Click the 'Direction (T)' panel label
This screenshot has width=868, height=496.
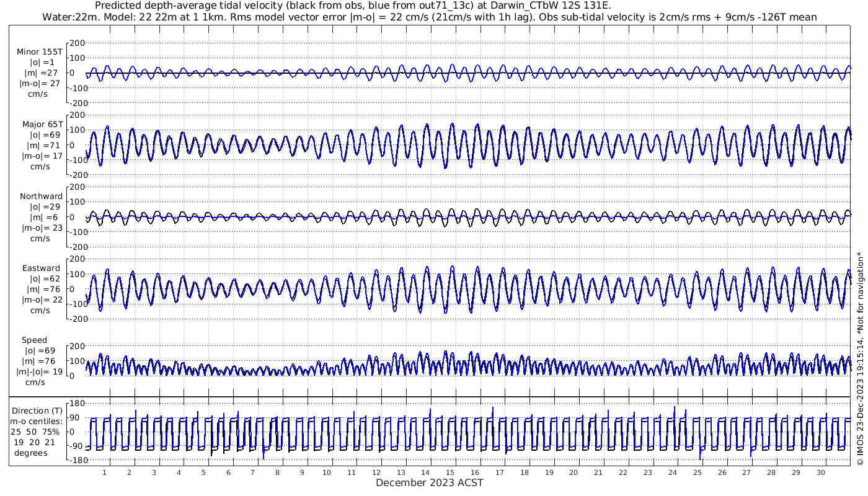click(37, 410)
